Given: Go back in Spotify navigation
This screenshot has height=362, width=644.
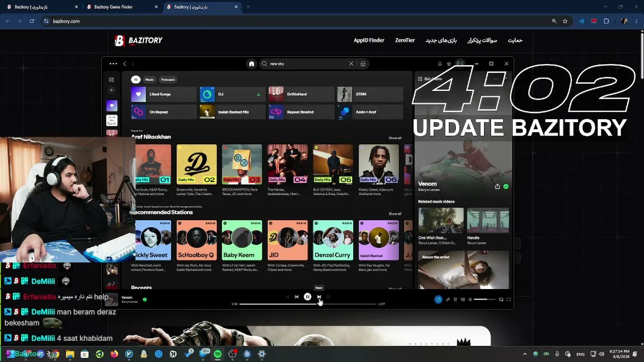Looking at the screenshot, I should (x=125, y=64).
